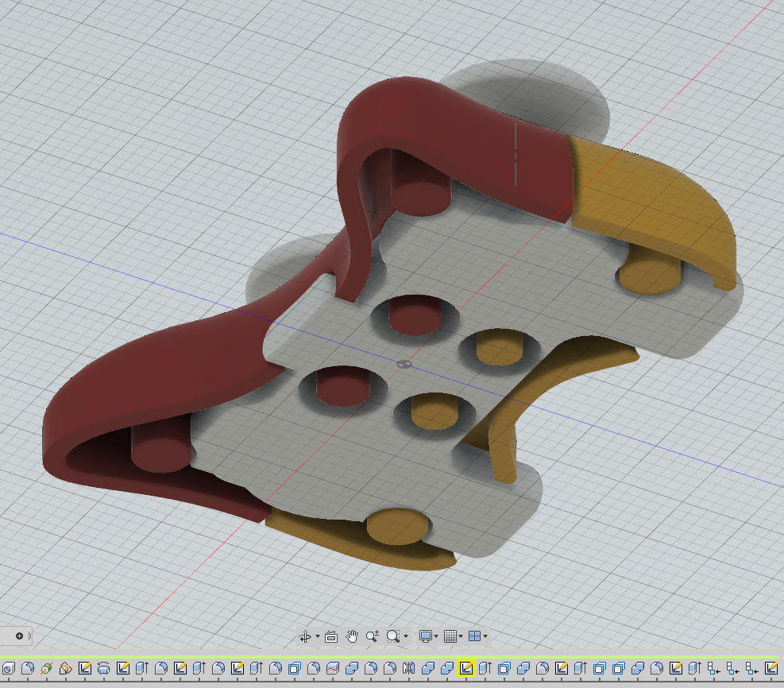Select the red cylinder under the left grip
Image resolution: width=784 pixels, height=688 pixels.
[x=160, y=449]
